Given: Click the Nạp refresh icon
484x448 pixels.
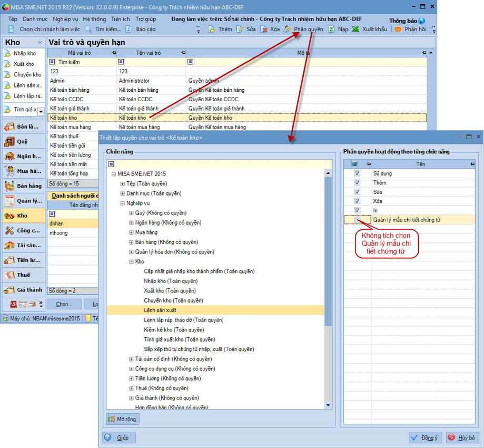Looking at the screenshot, I should (331, 30).
